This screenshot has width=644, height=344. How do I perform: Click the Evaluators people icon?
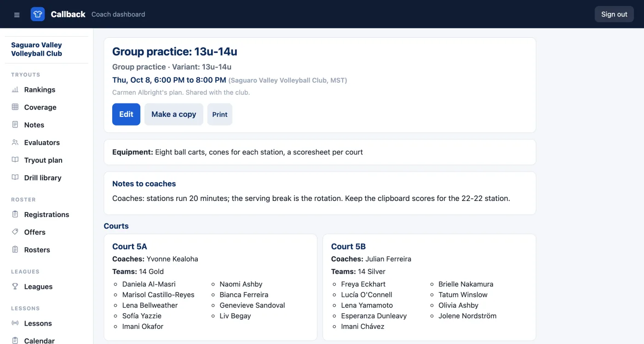15,143
